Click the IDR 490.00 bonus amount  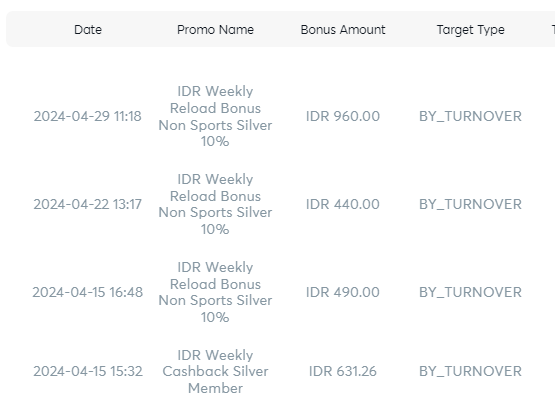tap(343, 292)
